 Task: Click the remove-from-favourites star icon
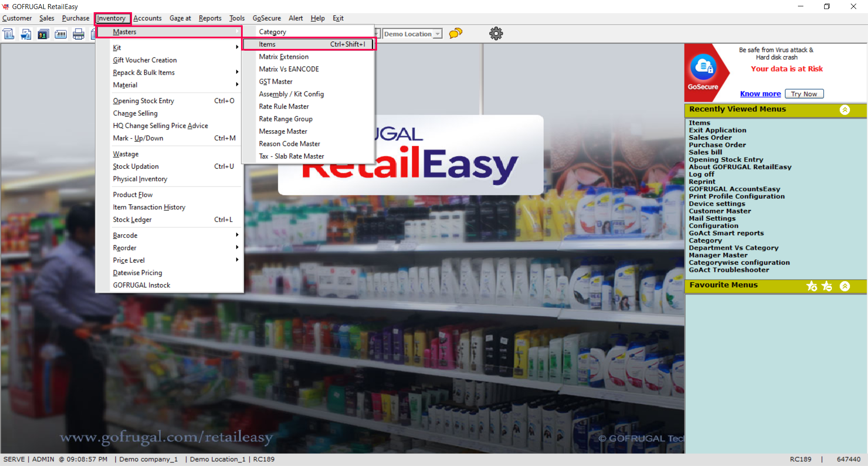pyautogui.click(x=827, y=286)
